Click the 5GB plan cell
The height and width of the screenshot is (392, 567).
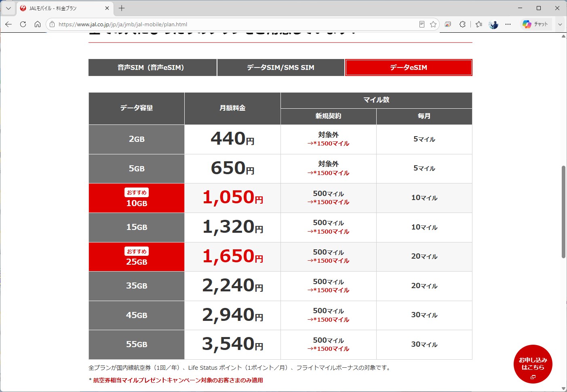137,169
